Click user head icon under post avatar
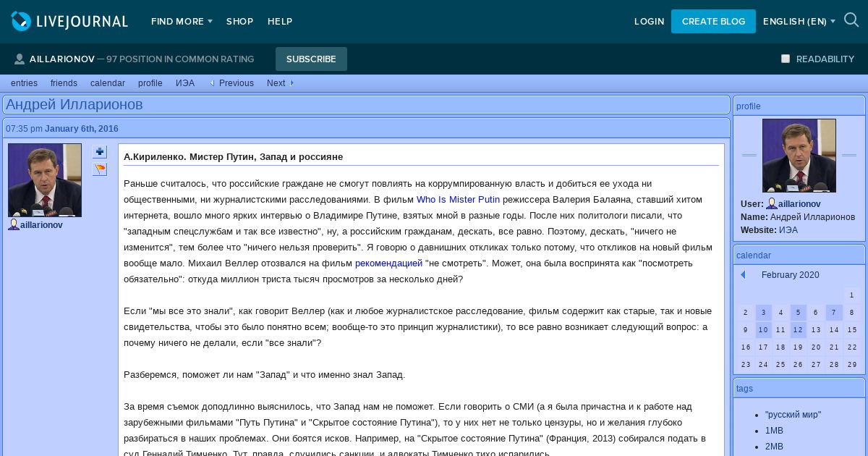This screenshot has height=456, width=868. coord(14,225)
